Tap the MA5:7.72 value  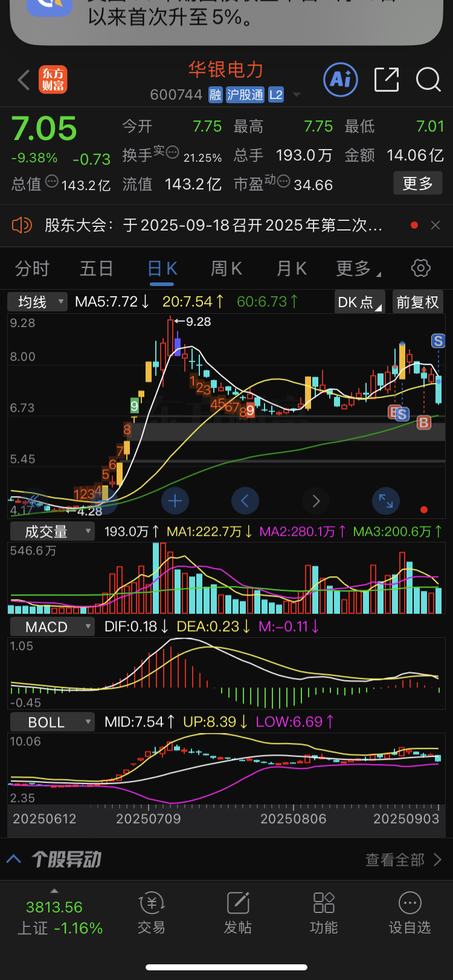tap(112, 302)
